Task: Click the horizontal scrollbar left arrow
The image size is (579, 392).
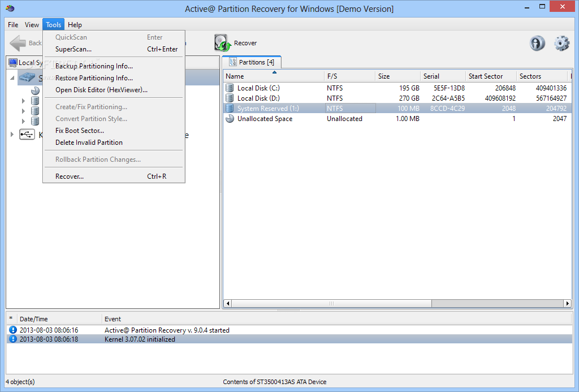Action: (x=228, y=303)
